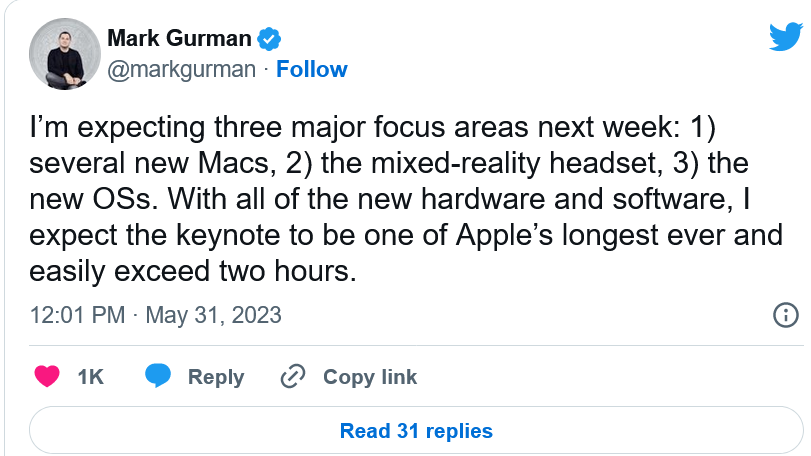Click the Mark Gurman display name
The image size is (811, 456).
coord(179,39)
